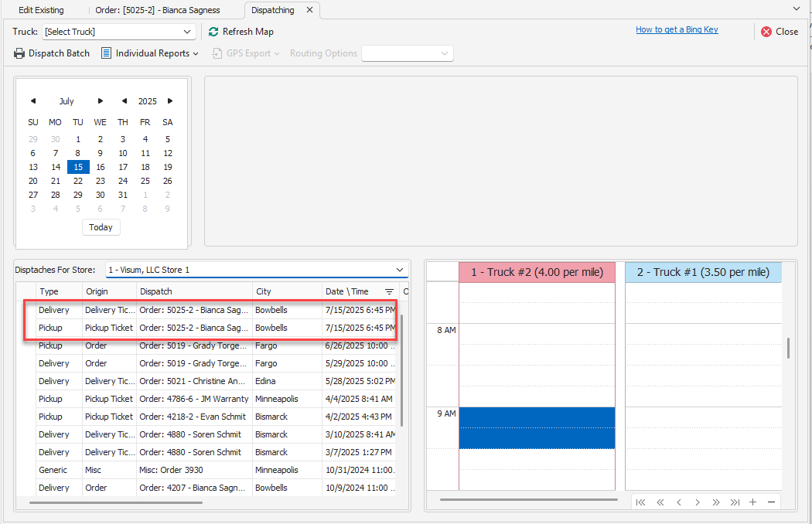Click the Dispatch Batch printer icon
812x524 pixels.
click(x=19, y=53)
